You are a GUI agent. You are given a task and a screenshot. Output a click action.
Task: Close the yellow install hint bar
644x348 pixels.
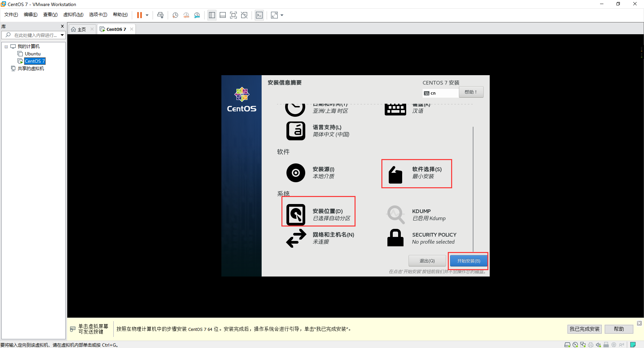(x=639, y=323)
